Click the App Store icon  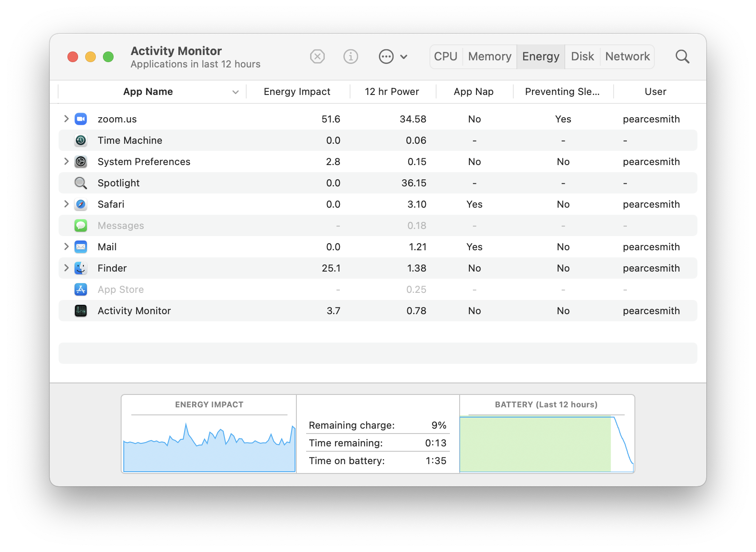(x=81, y=289)
